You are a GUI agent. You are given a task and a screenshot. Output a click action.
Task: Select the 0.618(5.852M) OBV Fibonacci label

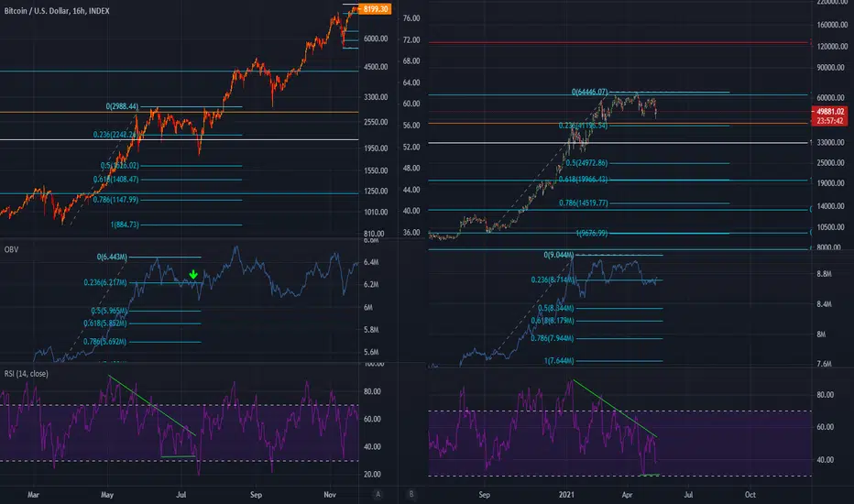(x=105, y=323)
